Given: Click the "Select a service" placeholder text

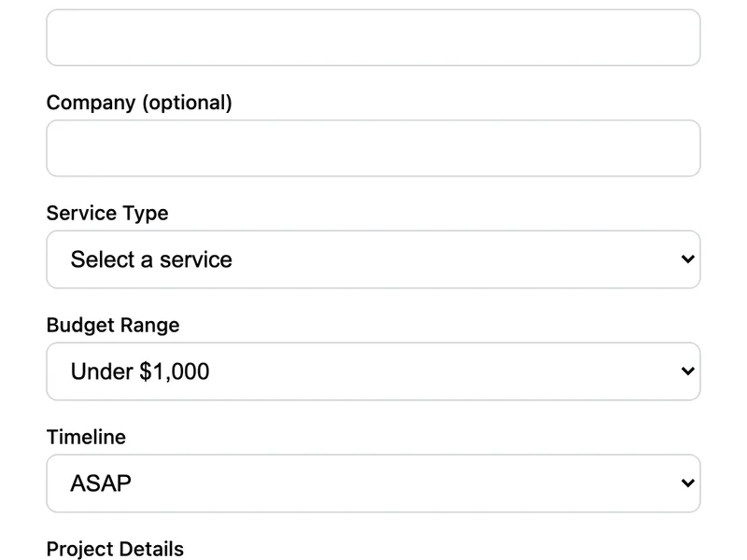Looking at the screenshot, I should click(151, 259).
